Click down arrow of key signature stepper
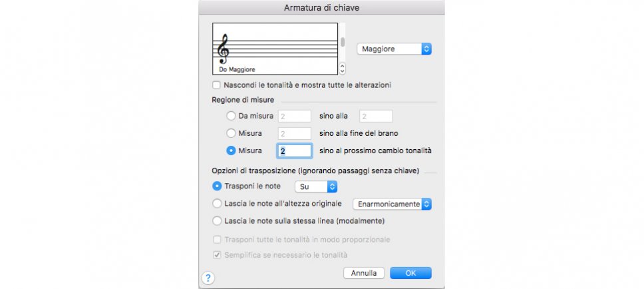Image resolution: width=644 pixels, height=289 pixels. pyautogui.click(x=343, y=71)
